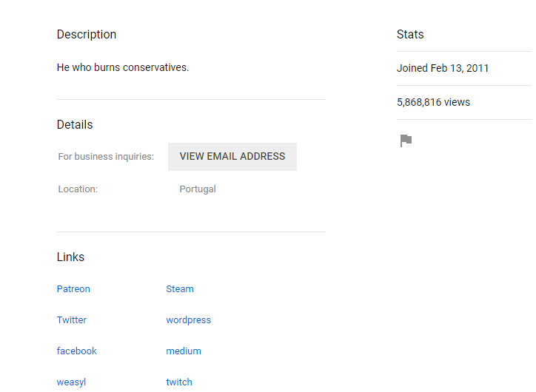536x392 pixels.
Task: Open the wordpress link
Action: 188,320
